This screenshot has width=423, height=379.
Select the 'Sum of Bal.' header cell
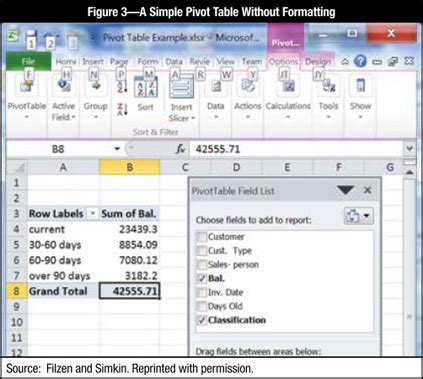click(130, 214)
